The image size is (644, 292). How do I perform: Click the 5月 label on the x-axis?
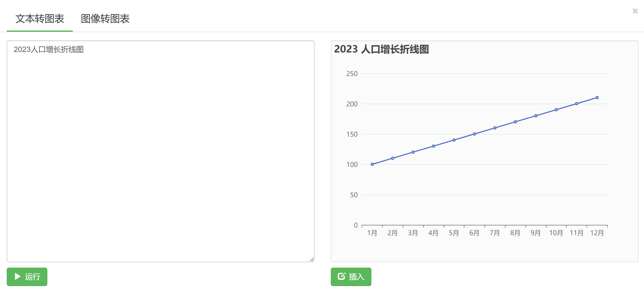[454, 232]
